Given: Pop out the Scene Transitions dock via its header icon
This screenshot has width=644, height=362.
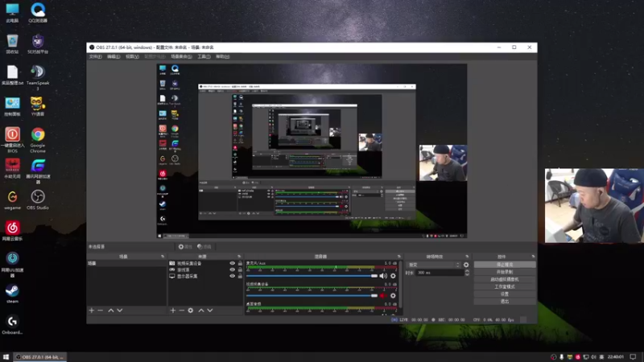Looking at the screenshot, I should [x=467, y=257].
